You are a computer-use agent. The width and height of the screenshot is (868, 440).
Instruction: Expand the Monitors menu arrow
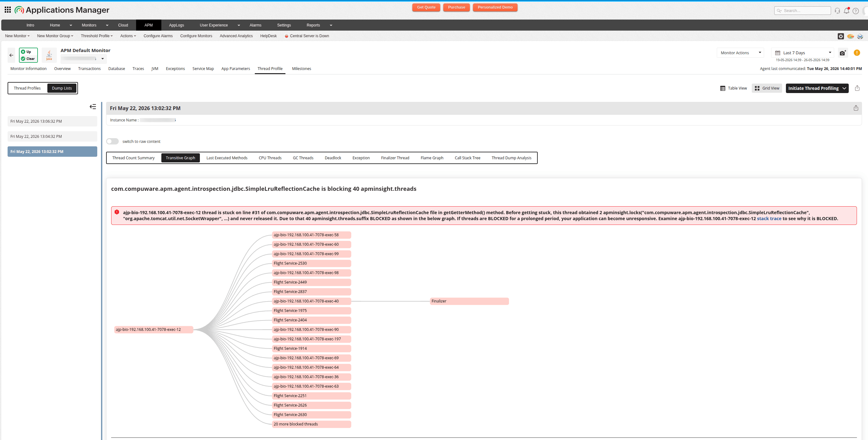point(107,25)
